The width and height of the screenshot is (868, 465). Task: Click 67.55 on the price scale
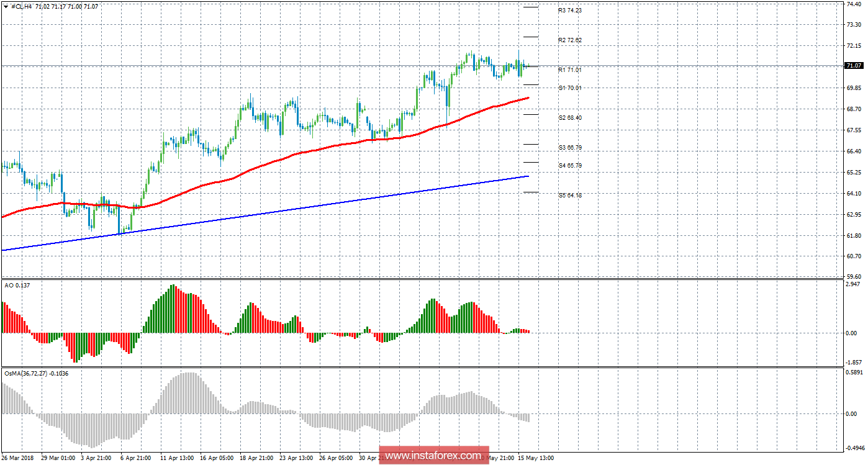coord(854,130)
